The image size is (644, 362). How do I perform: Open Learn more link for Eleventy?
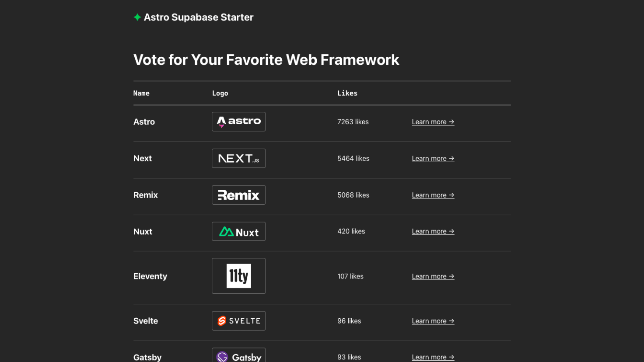click(433, 276)
